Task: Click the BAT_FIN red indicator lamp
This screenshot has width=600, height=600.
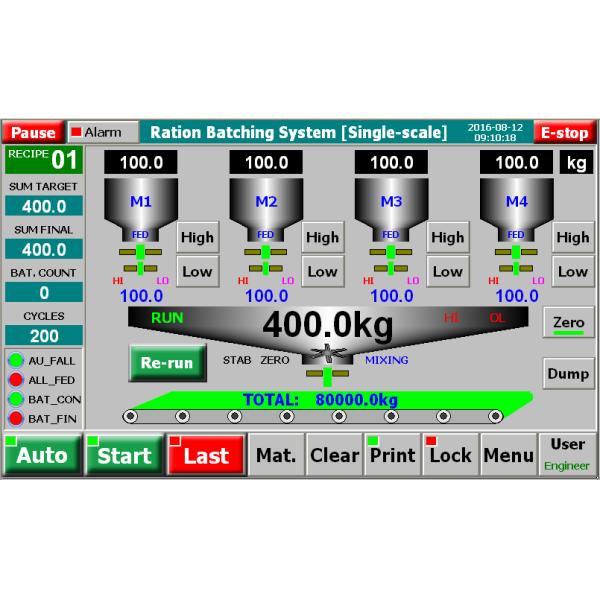Action: 16,418
